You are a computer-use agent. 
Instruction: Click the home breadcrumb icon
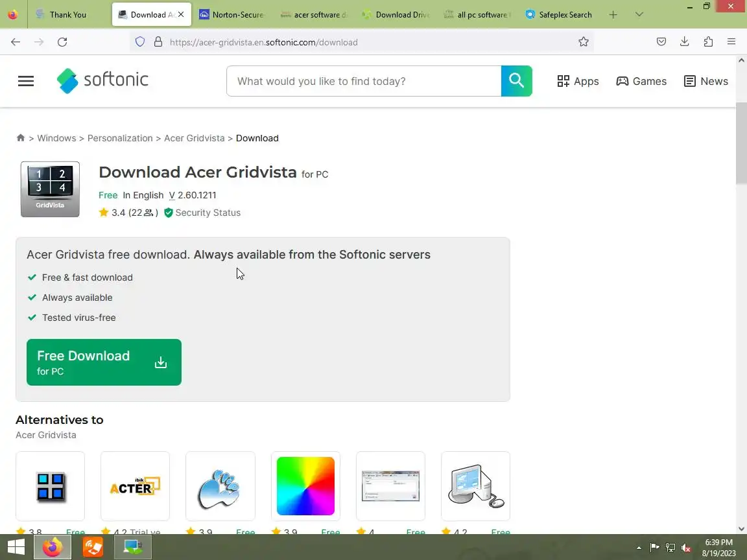(x=21, y=137)
